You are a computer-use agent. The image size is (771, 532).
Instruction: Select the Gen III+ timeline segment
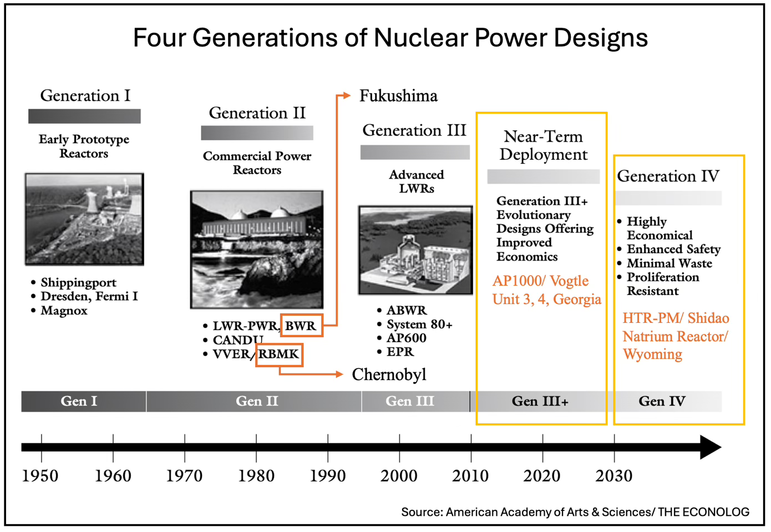(x=541, y=401)
